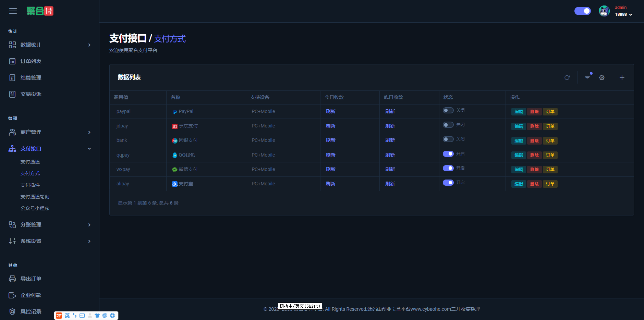Expand the 数据统计 submenu

click(50, 45)
